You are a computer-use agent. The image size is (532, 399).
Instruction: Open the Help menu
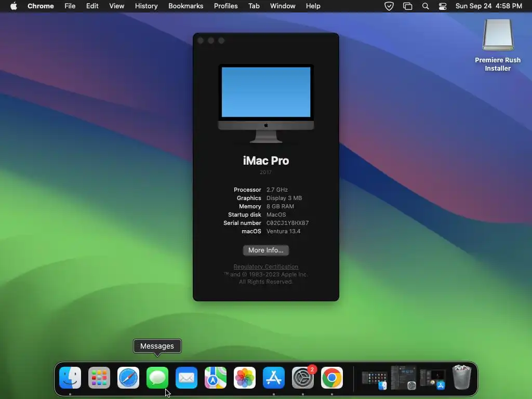[x=313, y=6]
